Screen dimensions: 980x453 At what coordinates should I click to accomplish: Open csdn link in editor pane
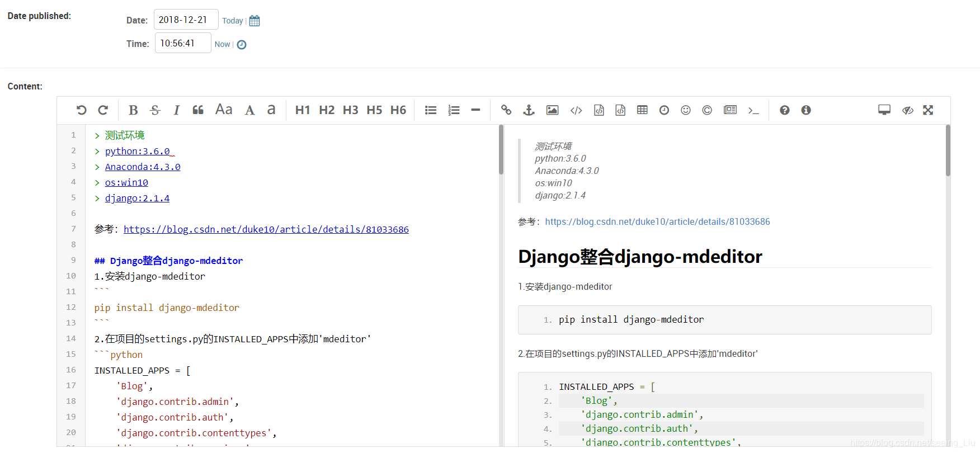266,229
